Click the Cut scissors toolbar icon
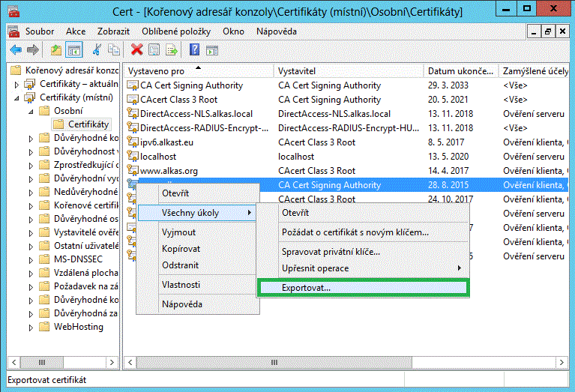575x392 pixels. click(x=97, y=50)
